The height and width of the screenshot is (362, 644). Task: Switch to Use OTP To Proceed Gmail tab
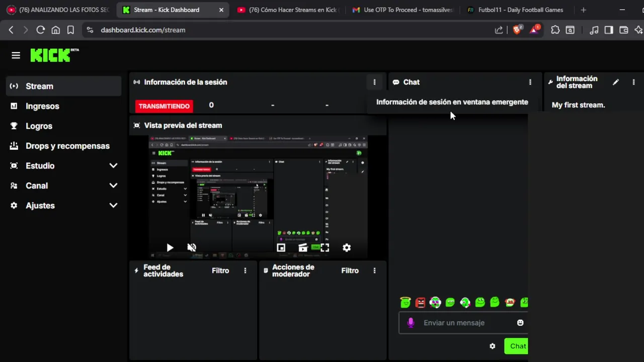click(403, 10)
